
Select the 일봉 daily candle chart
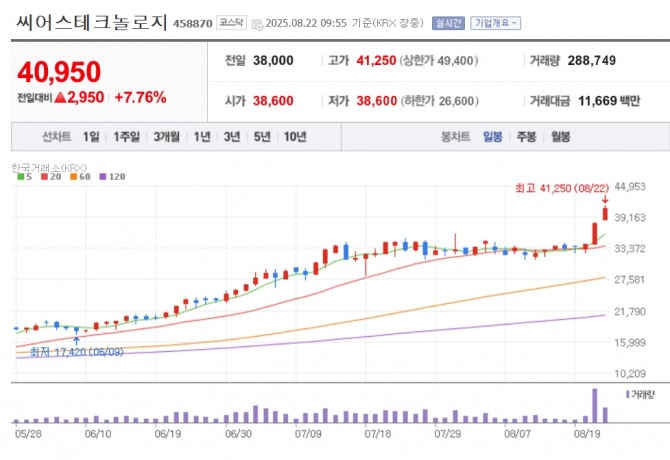coord(493,137)
